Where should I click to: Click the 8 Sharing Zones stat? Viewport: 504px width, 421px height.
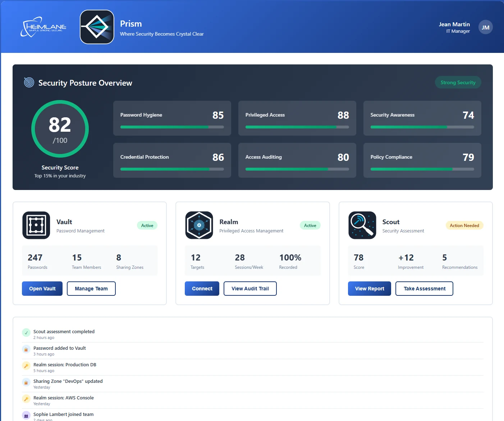(x=130, y=261)
